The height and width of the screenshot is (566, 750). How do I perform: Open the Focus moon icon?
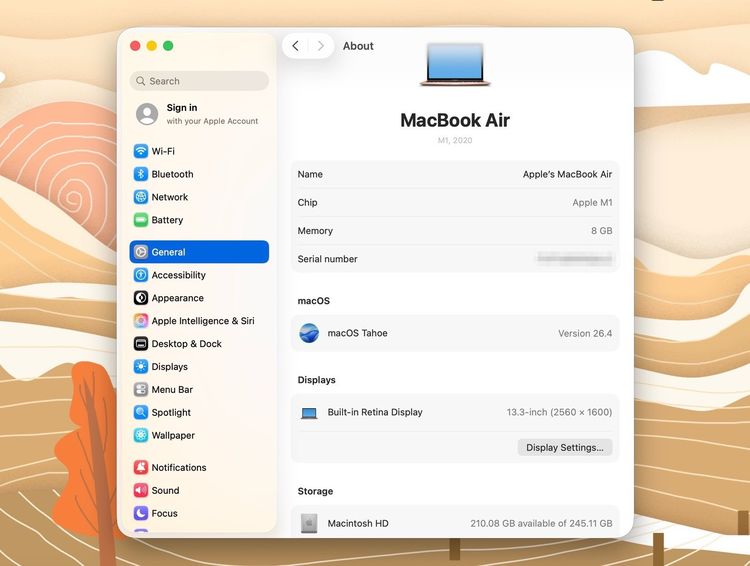[141, 513]
